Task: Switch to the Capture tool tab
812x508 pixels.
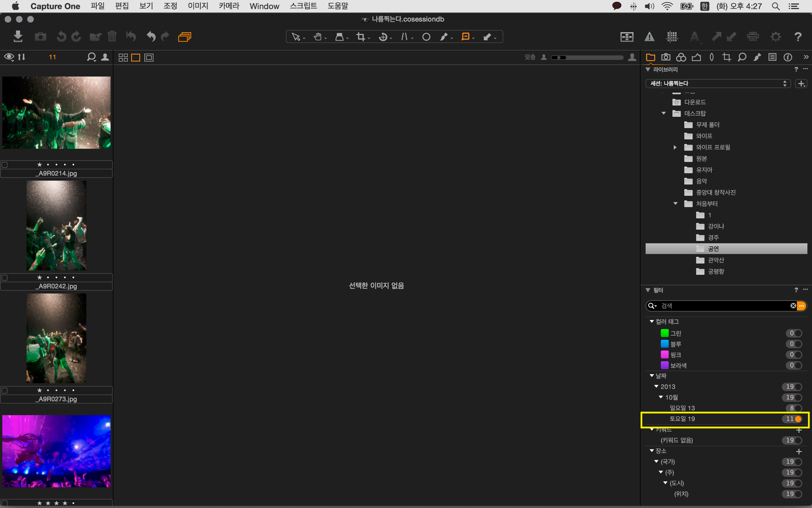Action: coord(666,57)
